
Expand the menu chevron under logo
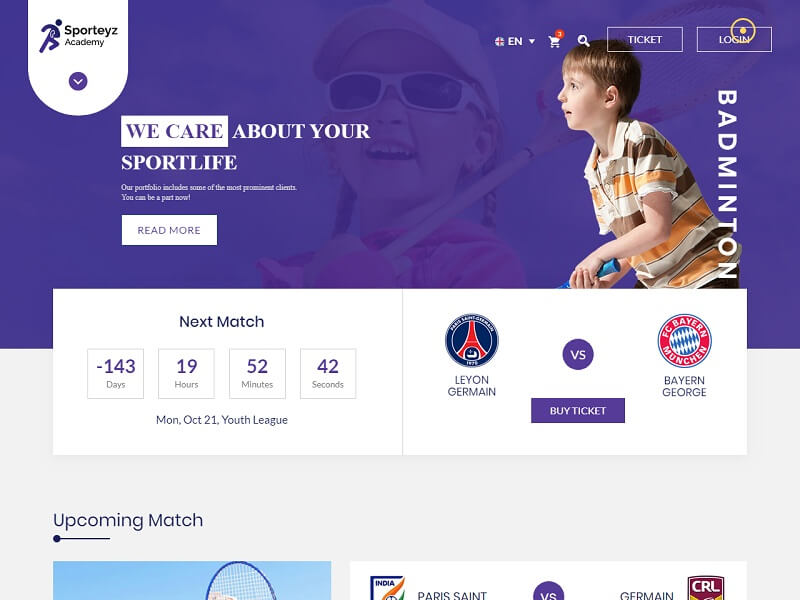(78, 81)
